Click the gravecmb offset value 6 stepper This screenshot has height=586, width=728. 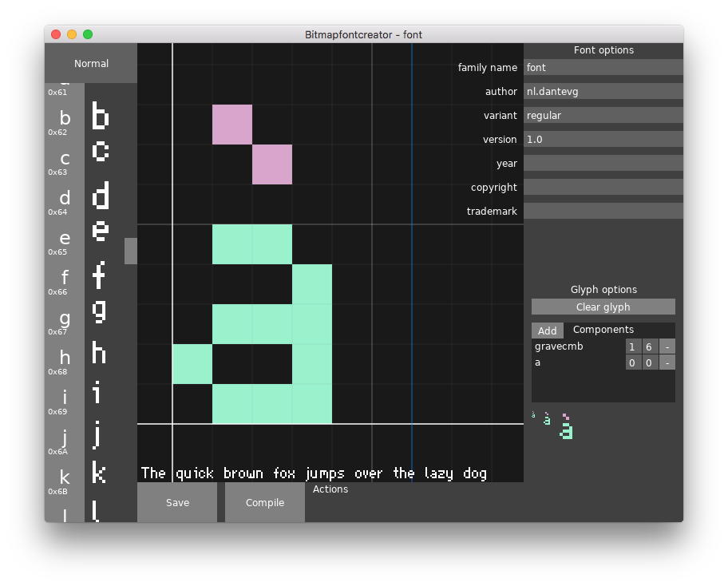pos(649,346)
